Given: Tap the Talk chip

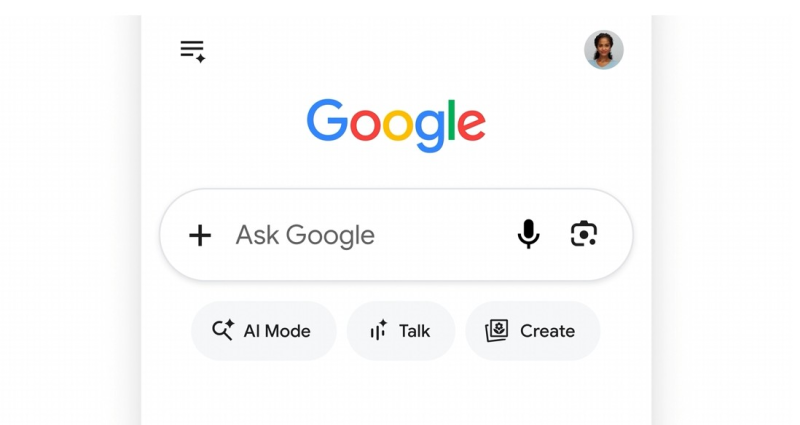Looking at the screenshot, I should (x=401, y=331).
